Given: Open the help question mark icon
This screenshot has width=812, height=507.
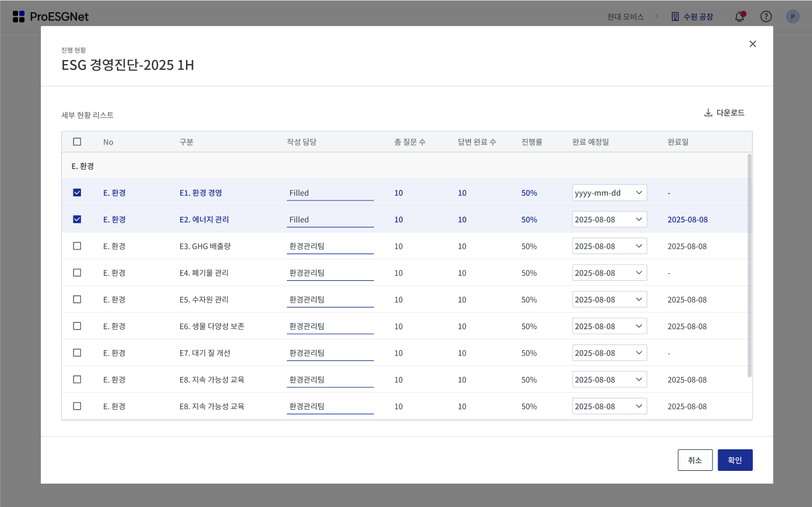Looking at the screenshot, I should (766, 16).
